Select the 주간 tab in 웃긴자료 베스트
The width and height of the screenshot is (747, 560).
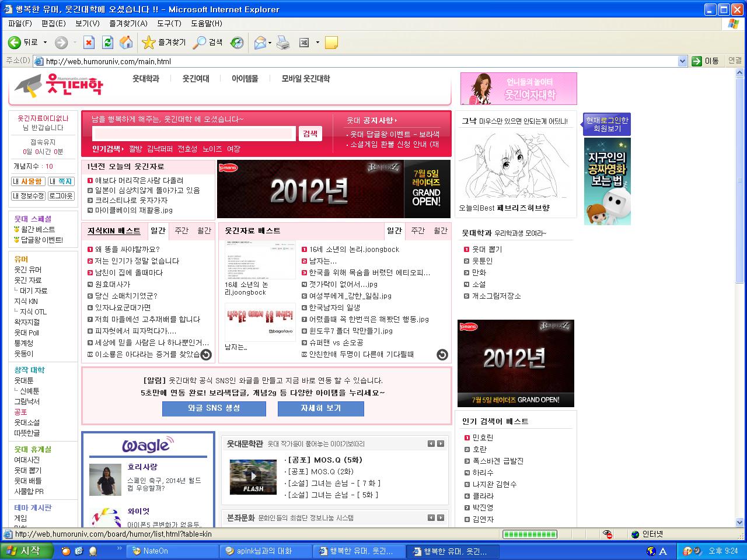tap(418, 231)
